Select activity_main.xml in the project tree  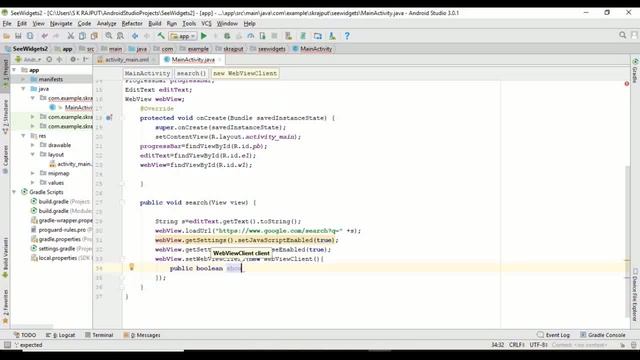coord(71,164)
